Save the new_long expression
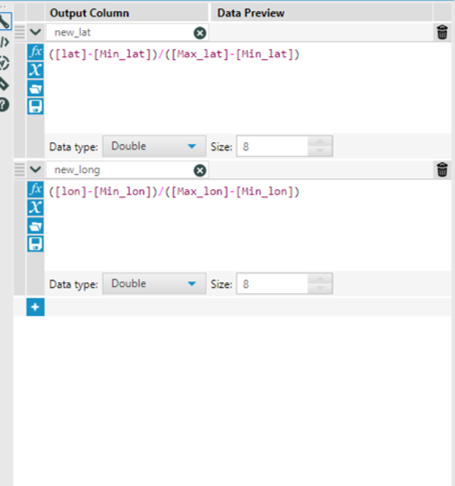The width and height of the screenshot is (455, 486). click(x=35, y=244)
